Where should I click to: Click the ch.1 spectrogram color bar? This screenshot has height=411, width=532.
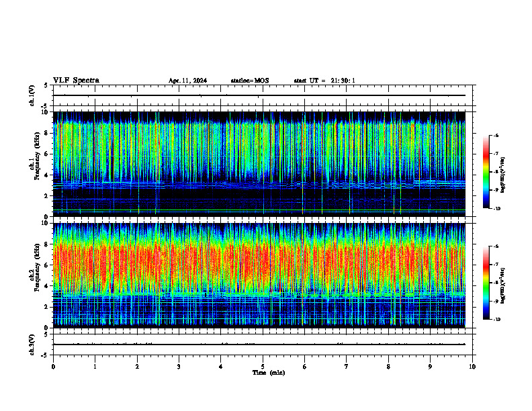coord(486,172)
